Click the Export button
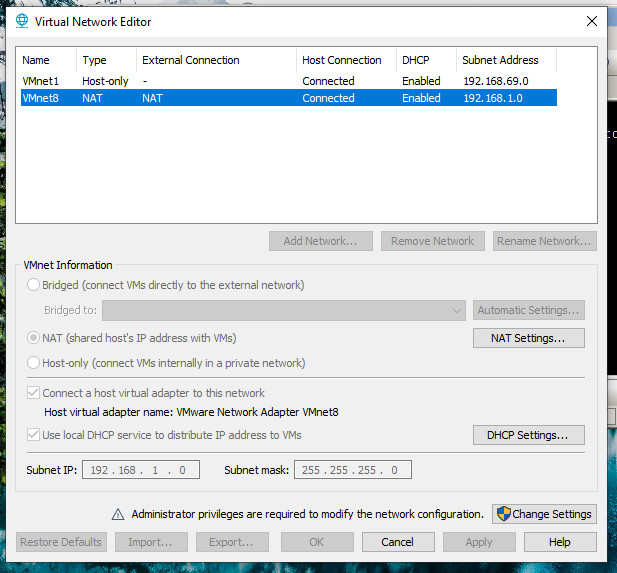Image resolution: width=617 pixels, height=573 pixels. click(232, 542)
